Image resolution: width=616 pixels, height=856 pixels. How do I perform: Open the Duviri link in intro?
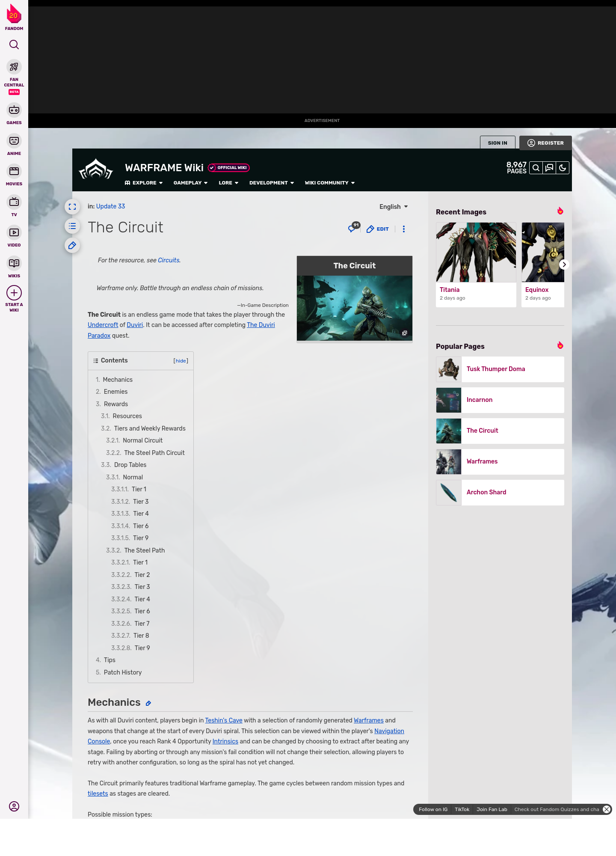coord(135,325)
